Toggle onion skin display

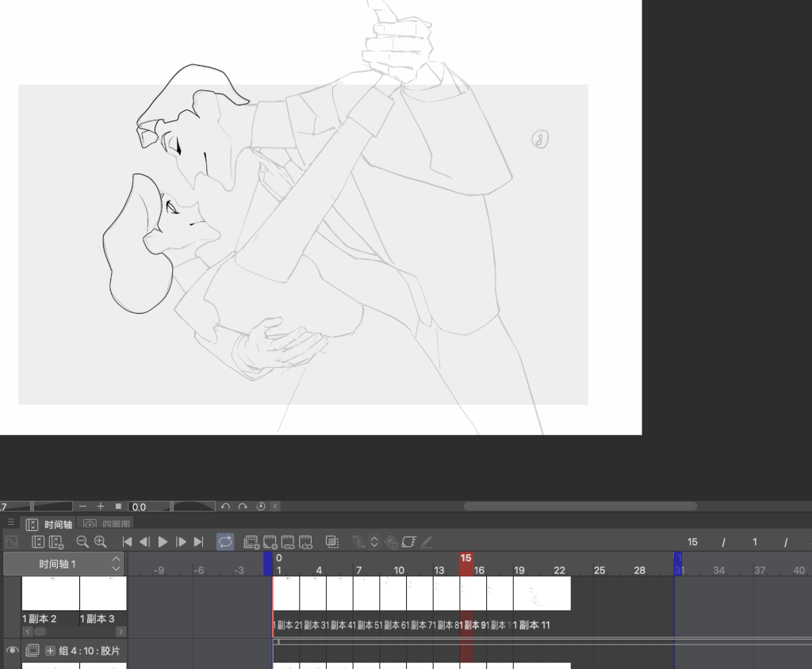tap(332, 542)
